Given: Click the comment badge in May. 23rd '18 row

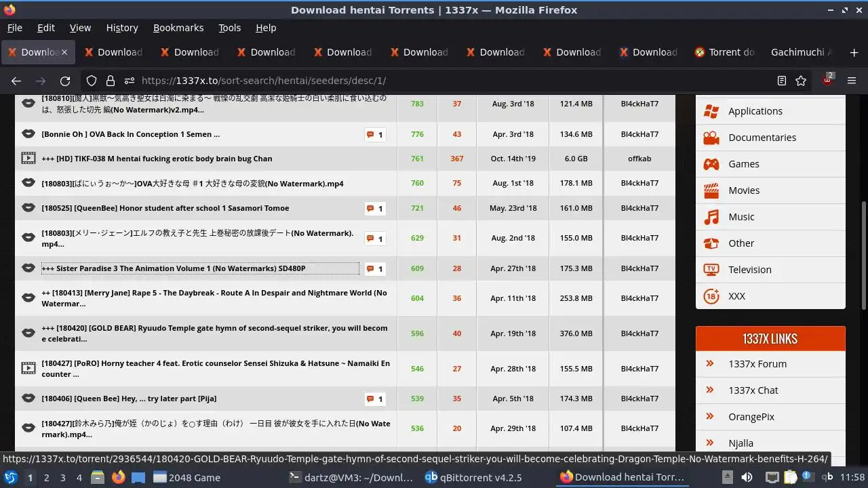Looking at the screenshot, I should [x=375, y=209].
